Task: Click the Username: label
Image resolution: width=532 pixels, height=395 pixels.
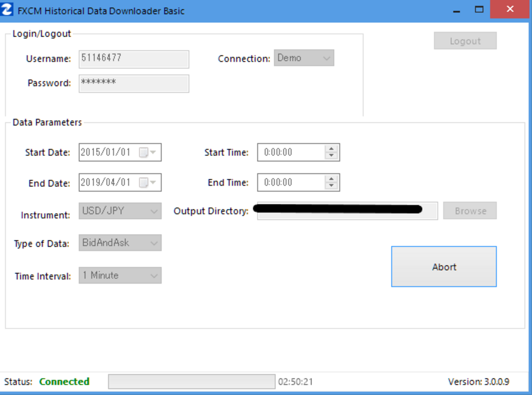Action: click(48, 59)
